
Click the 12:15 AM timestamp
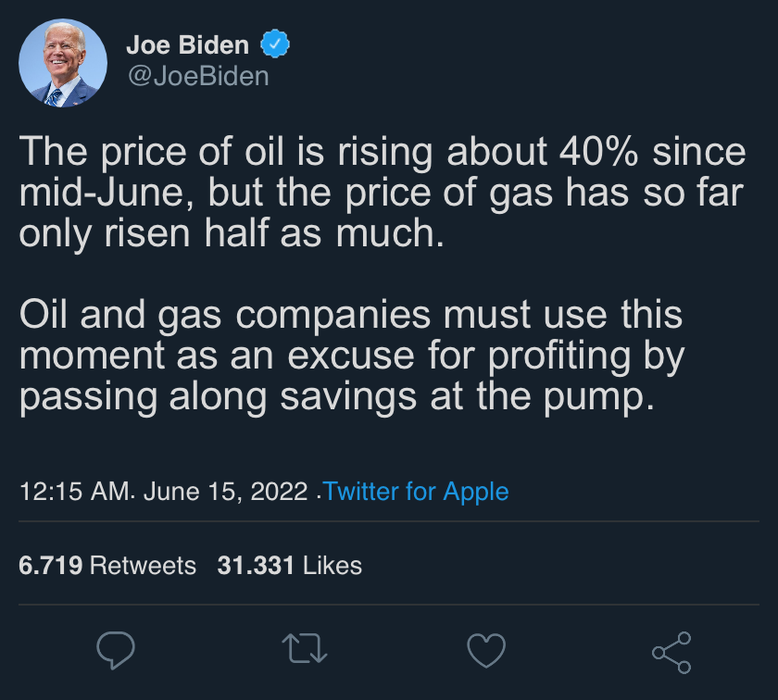point(76,491)
